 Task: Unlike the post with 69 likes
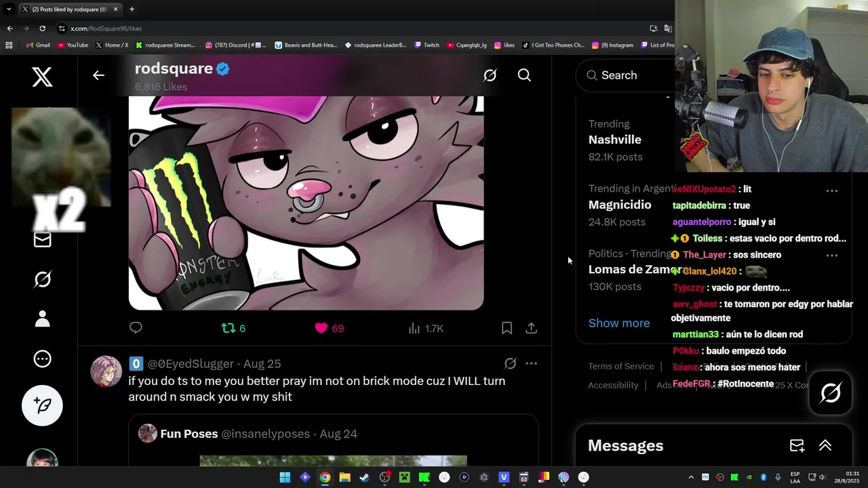[329, 328]
